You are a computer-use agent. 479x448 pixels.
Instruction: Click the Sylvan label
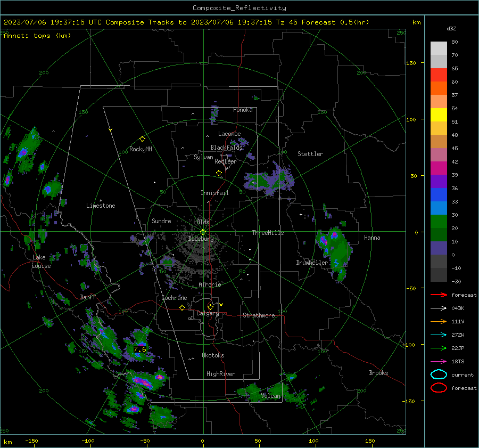point(203,157)
